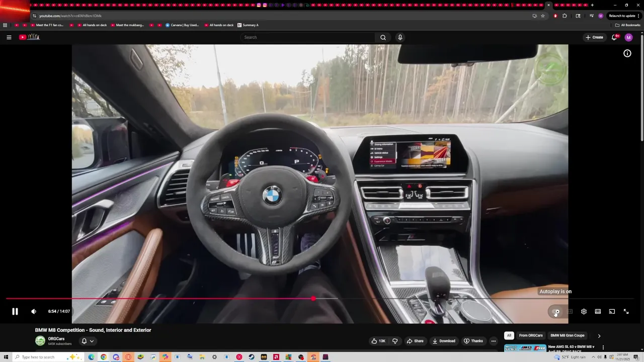
Task: Open ORGCars channel avatar
Action: coord(40,341)
